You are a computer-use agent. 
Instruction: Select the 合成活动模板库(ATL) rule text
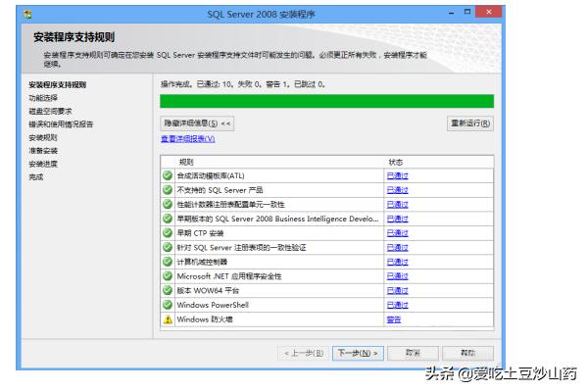tap(211, 175)
